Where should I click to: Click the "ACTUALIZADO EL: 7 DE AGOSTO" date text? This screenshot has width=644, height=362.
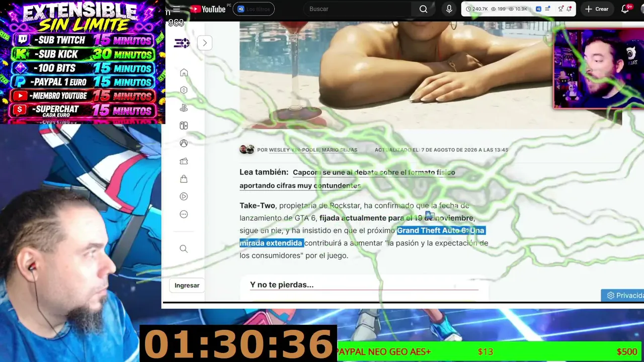[441, 150]
